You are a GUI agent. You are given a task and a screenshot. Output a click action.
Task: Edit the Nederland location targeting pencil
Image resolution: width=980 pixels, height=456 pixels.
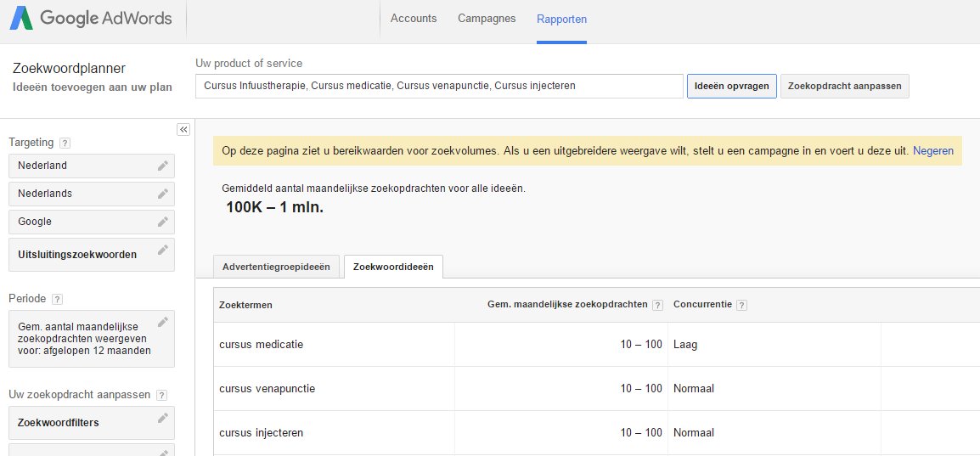tap(162, 166)
